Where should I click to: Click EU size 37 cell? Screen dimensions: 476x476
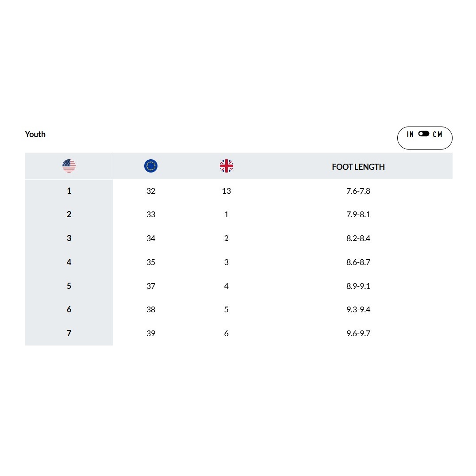coord(150,286)
